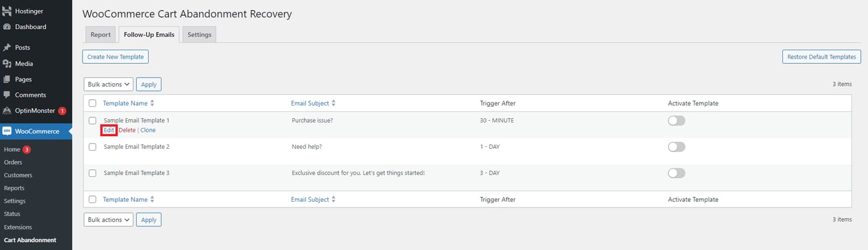
Task: Check the select-all box in table header
Action: pos(93,103)
